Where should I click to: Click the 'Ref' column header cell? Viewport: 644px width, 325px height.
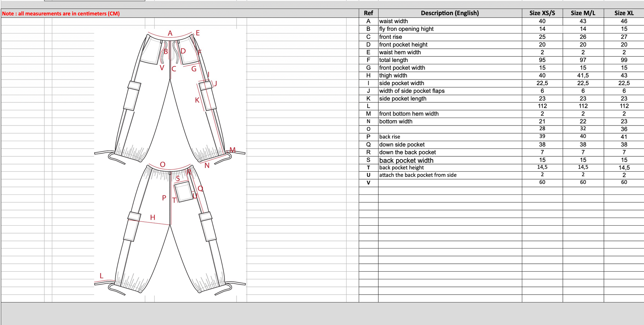tap(368, 13)
